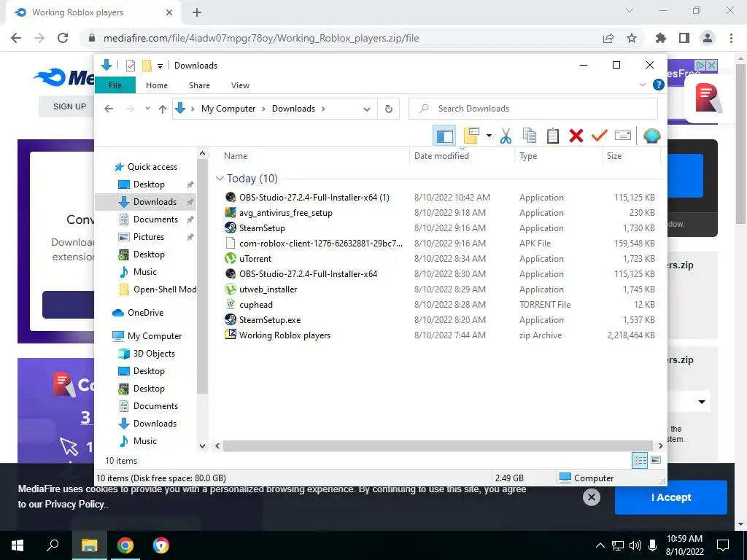Click Chrome share page icon

pos(608,38)
